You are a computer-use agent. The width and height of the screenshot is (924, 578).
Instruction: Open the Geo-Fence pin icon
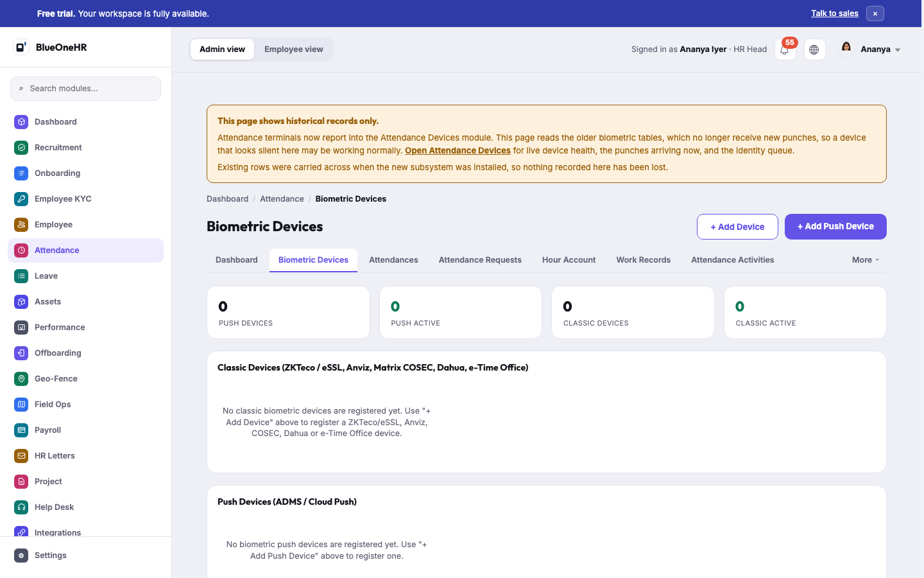point(21,378)
